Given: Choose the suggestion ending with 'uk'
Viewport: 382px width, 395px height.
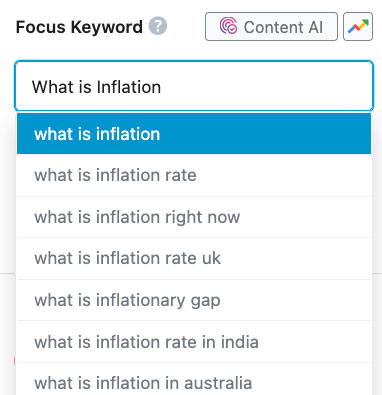Looking at the screenshot, I should pyautogui.click(x=194, y=258).
